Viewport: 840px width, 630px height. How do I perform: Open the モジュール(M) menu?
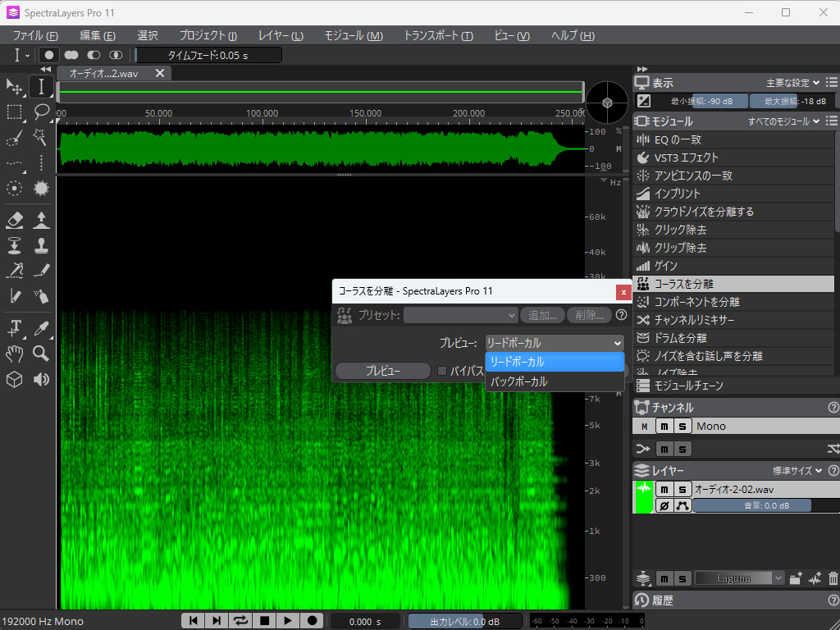(353, 35)
